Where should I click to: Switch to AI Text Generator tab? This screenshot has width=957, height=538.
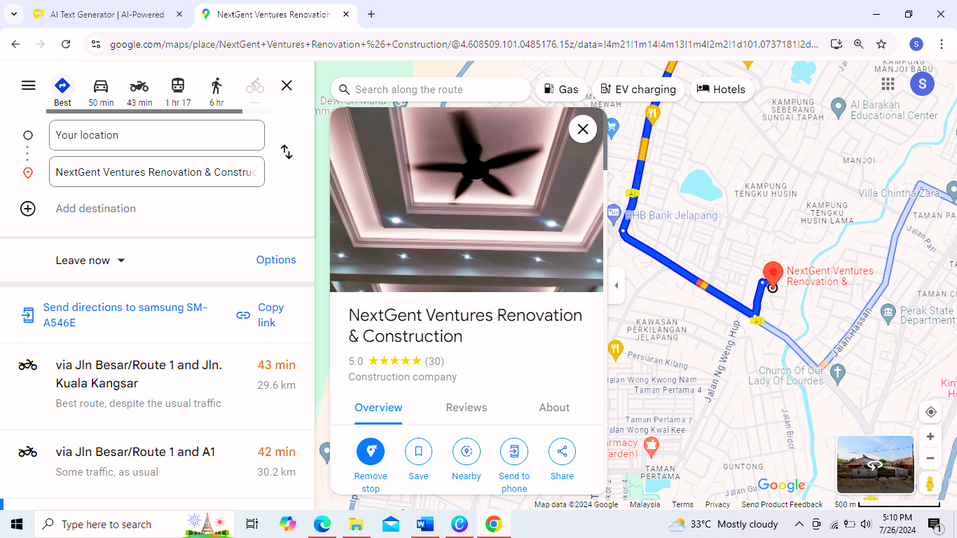pyautogui.click(x=108, y=14)
